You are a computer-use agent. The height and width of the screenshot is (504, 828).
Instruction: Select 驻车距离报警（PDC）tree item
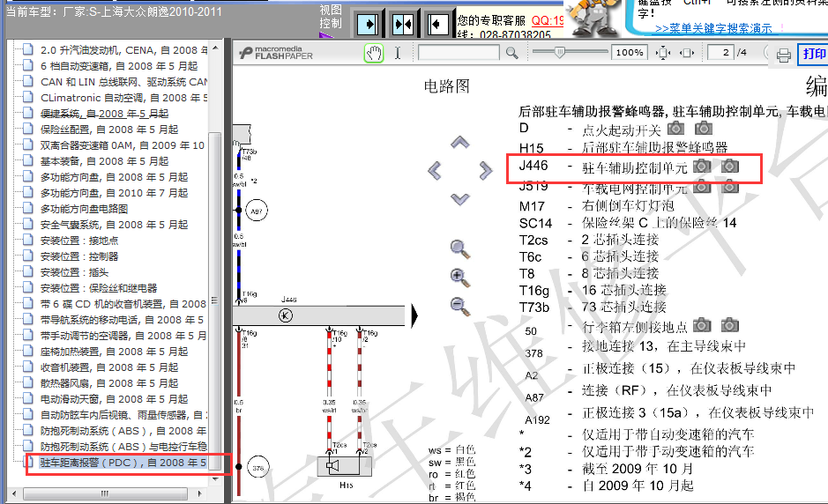pyautogui.click(x=123, y=463)
